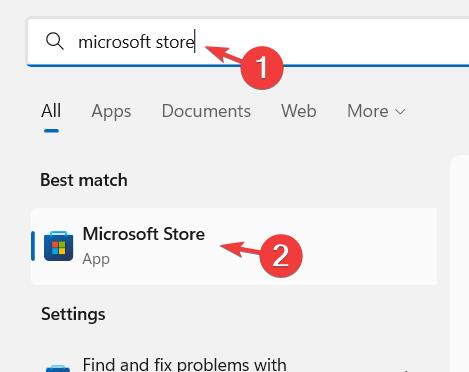This screenshot has width=469, height=372.
Task: Click the troubleshooter settings result icon
Action: click(58, 368)
